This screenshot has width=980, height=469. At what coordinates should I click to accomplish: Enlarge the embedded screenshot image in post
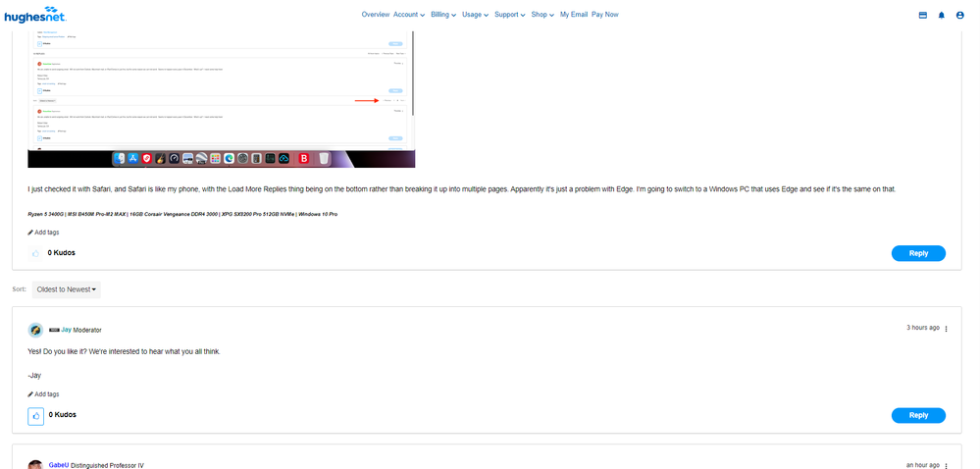click(222, 97)
